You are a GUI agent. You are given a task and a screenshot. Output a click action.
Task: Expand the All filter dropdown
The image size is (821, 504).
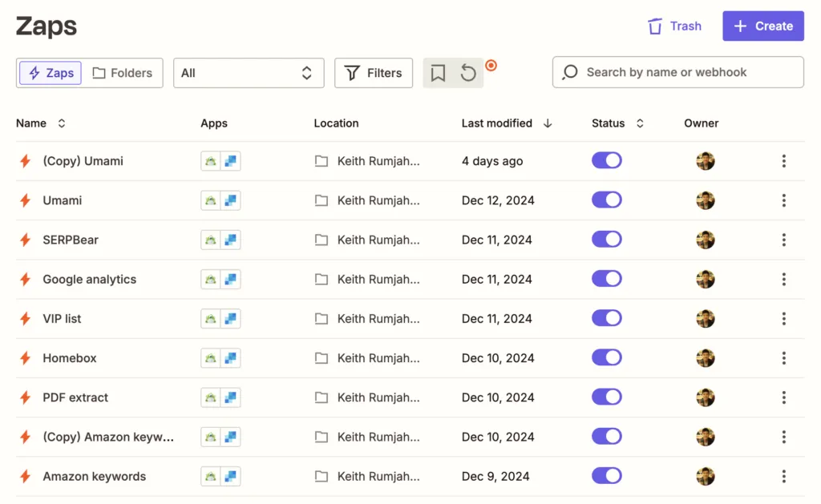tap(249, 73)
